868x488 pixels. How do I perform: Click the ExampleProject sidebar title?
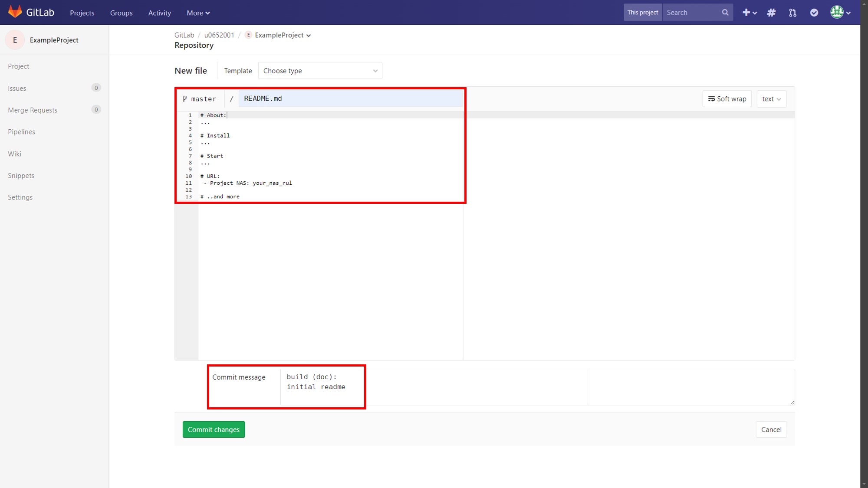[x=54, y=40]
